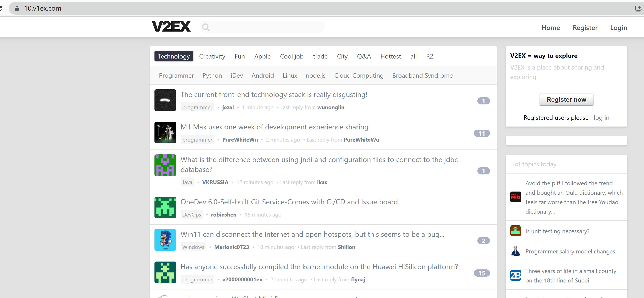This screenshot has width=644, height=298.
Task: Click the reply count badge showing 11
Action: pyautogui.click(x=481, y=133)
